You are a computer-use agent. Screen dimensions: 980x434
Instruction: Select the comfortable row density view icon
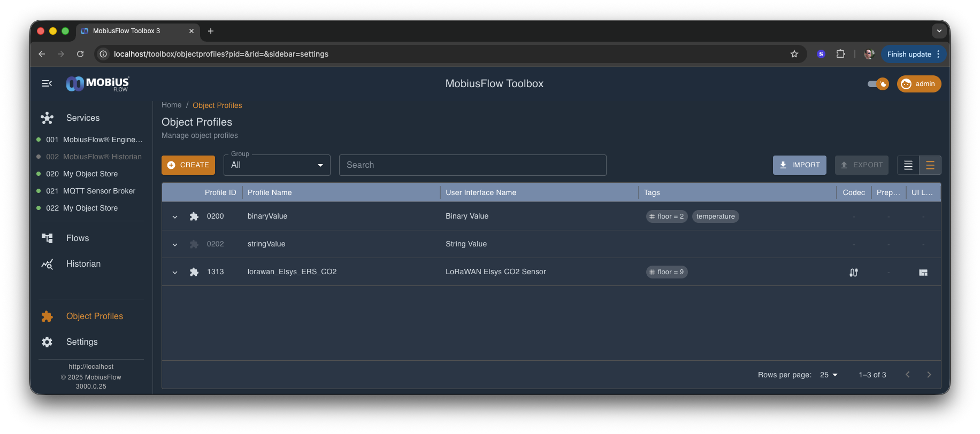click(x=930, y=165)
